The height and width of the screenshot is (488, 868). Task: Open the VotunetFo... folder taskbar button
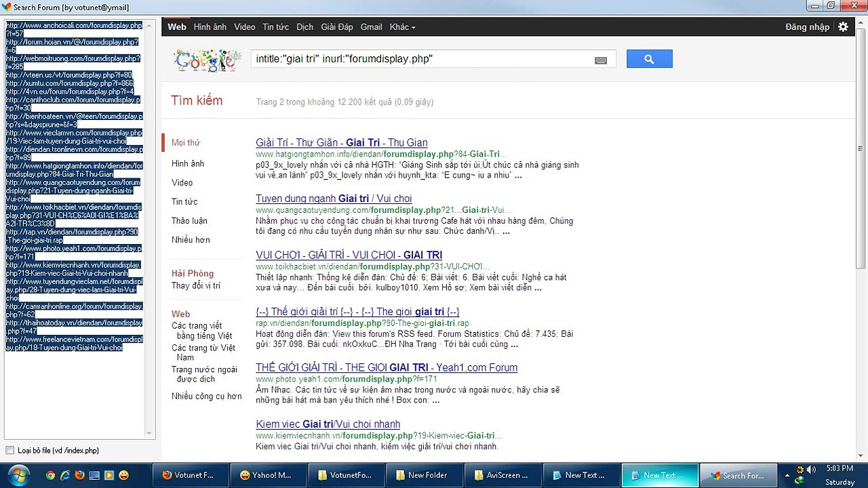pos(347,475)
